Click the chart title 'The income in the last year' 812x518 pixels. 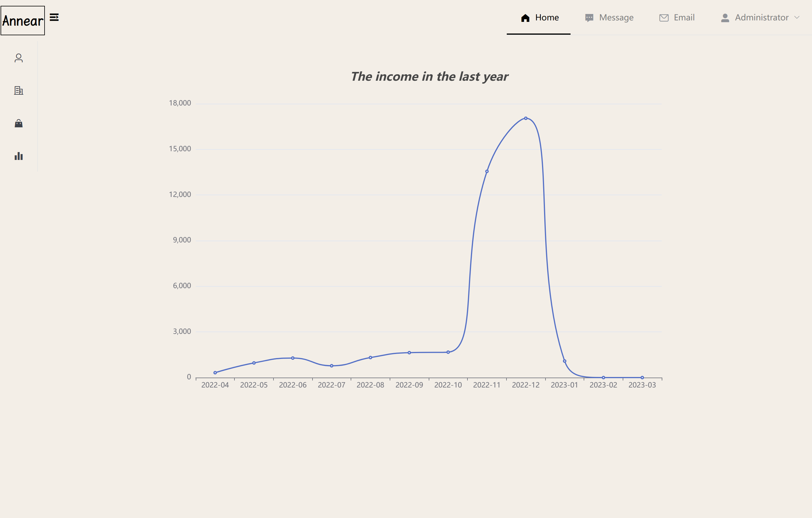[x=429, y=77]
